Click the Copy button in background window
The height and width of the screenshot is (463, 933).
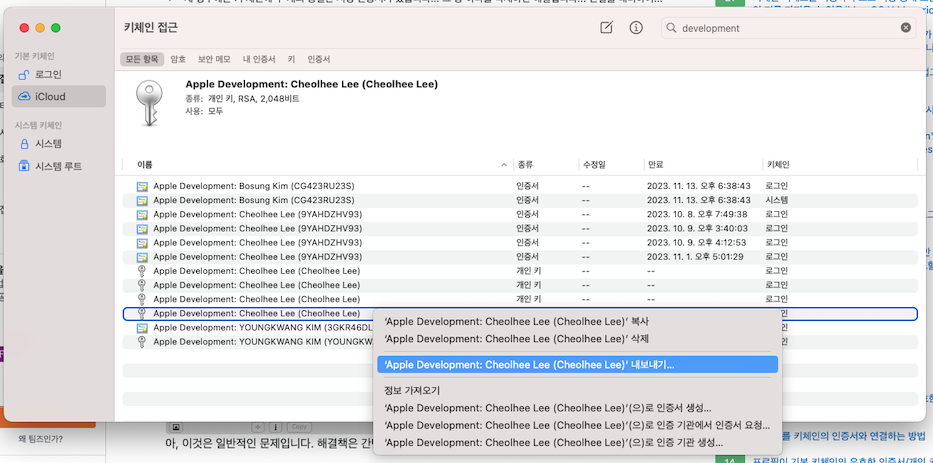pos(299,427)
